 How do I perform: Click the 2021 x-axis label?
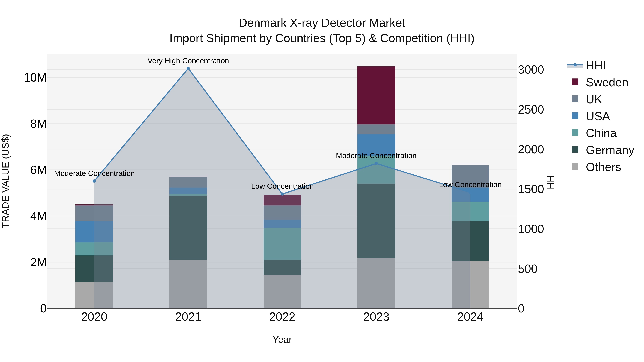click(188, 317)
